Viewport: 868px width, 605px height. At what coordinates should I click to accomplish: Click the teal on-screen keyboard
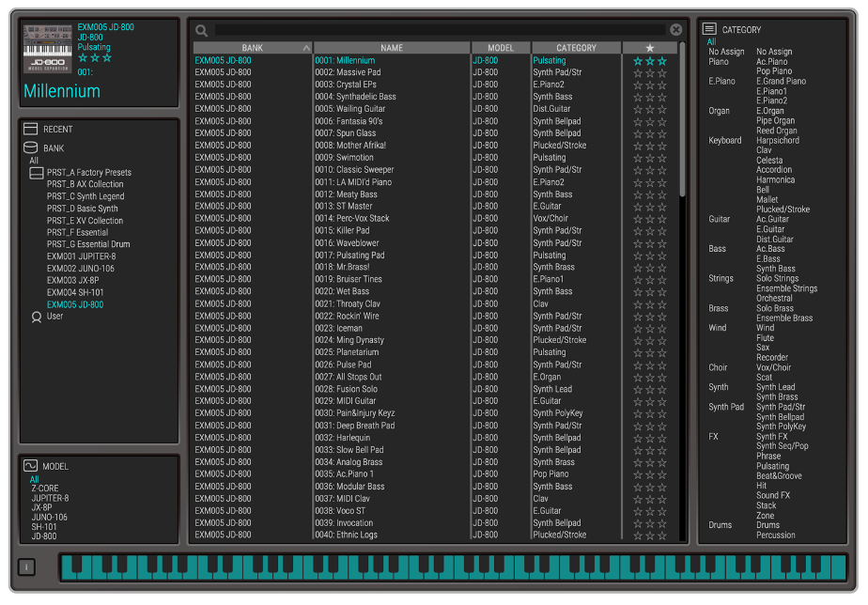pos(454,567)
